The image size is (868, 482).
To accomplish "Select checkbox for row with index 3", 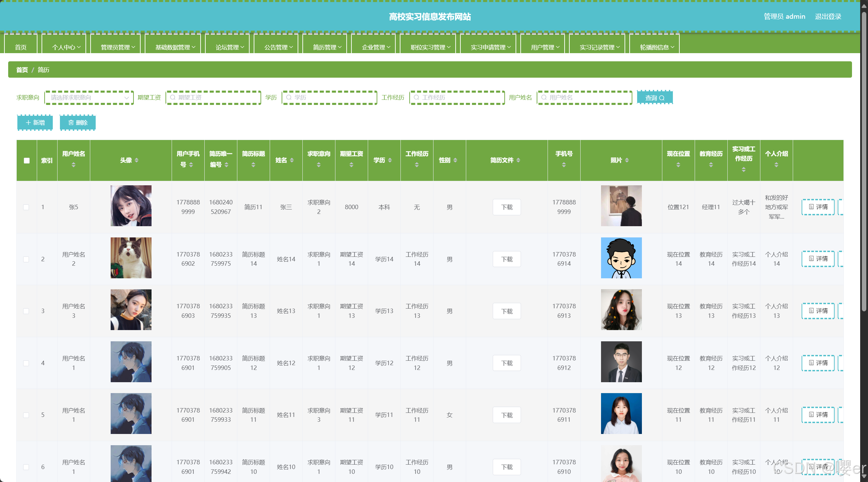I will pyautogui.click(x=26, y=311).
